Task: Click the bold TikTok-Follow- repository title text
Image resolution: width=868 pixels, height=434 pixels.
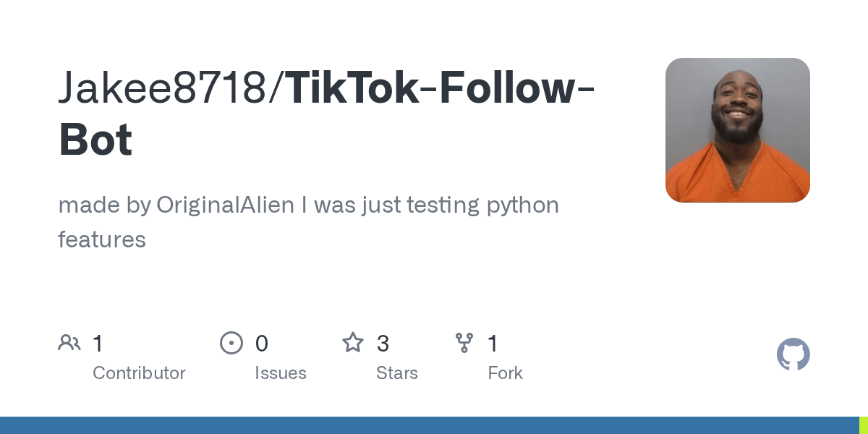Action: (441, 88)
